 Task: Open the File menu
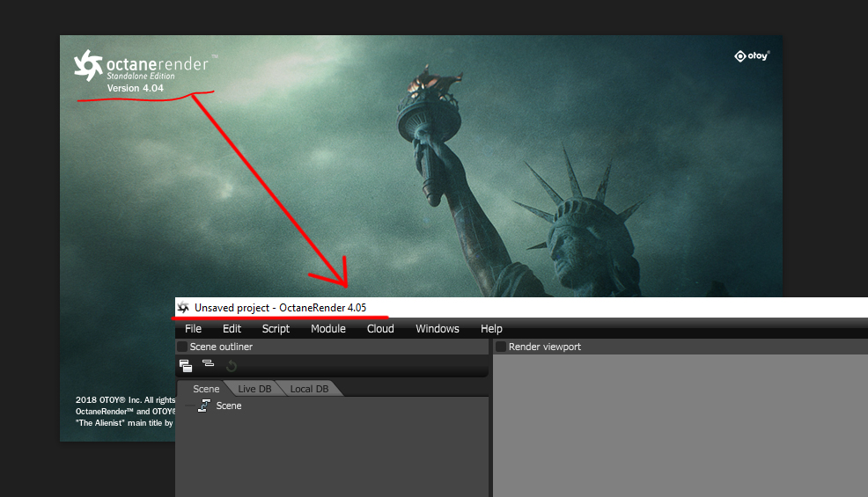[193, 329]
